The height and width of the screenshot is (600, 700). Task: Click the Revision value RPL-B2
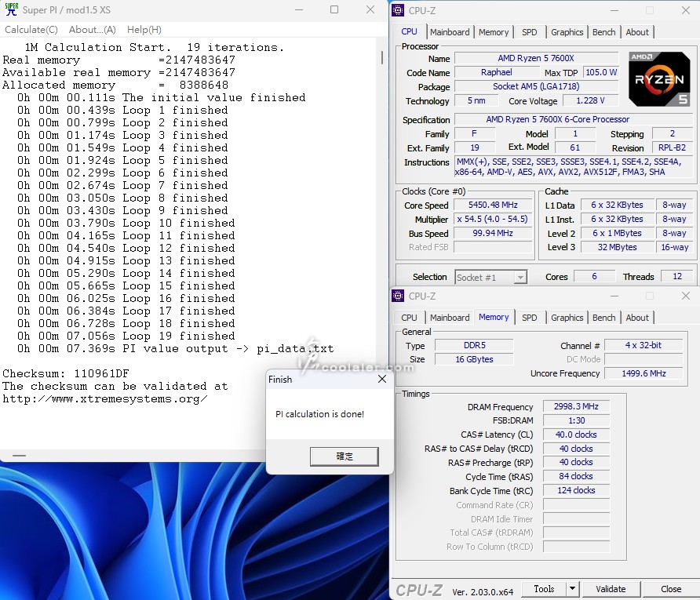tap(672, 147)
